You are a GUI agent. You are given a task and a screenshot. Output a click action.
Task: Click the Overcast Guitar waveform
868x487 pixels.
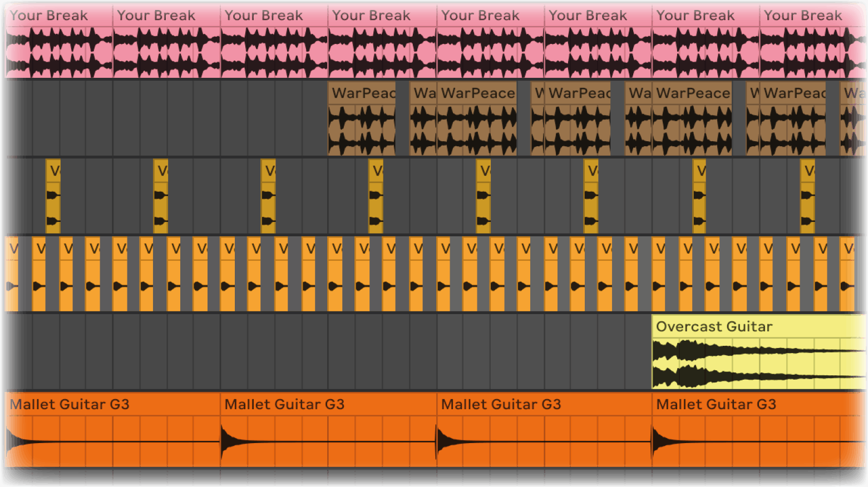click(758, 364)
